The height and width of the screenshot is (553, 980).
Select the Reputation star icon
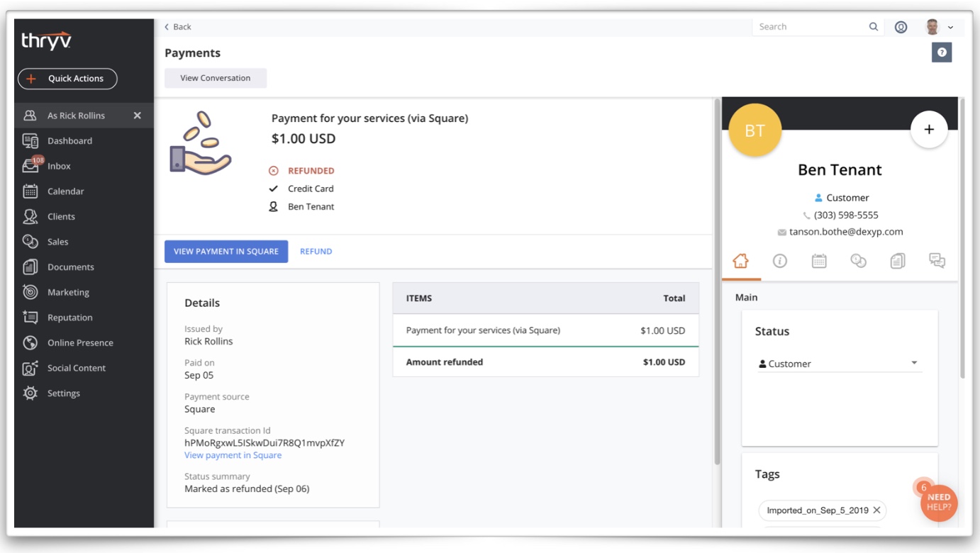click(30, 318)
